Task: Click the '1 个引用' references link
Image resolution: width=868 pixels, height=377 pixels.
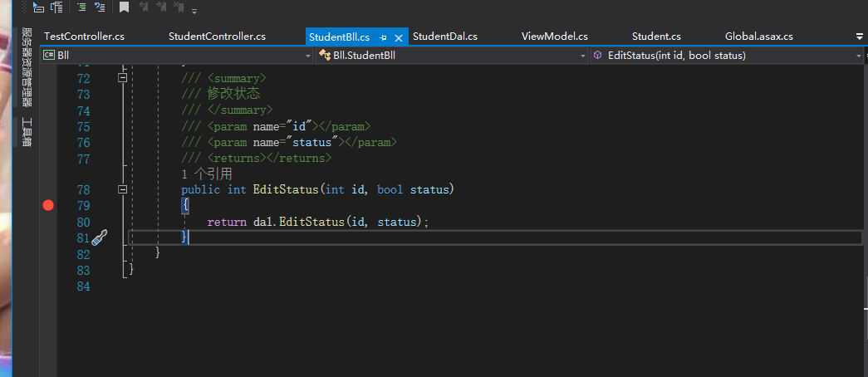Action: (x=207, y=174)
